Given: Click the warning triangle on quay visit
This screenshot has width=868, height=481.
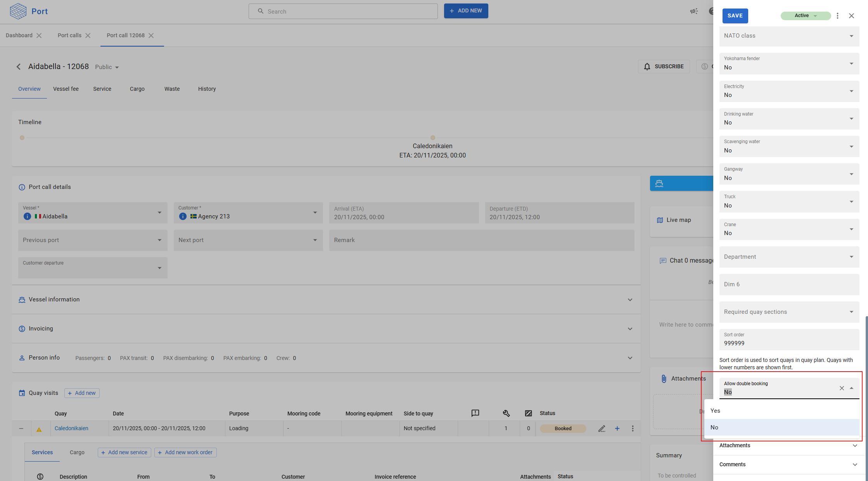Looking at the screenshot, I should coord(39,429).
